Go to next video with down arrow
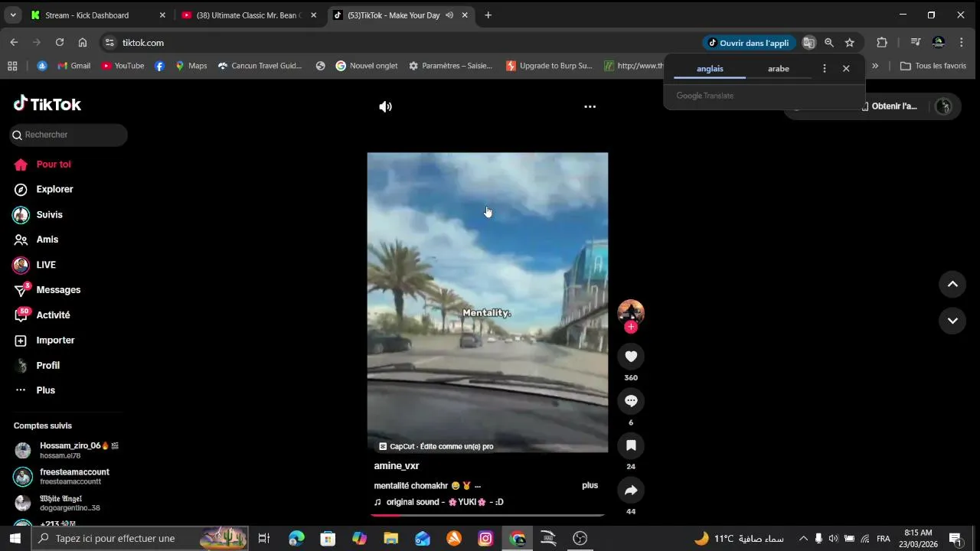This screenshot has height=551, width=980. (952, 321)
